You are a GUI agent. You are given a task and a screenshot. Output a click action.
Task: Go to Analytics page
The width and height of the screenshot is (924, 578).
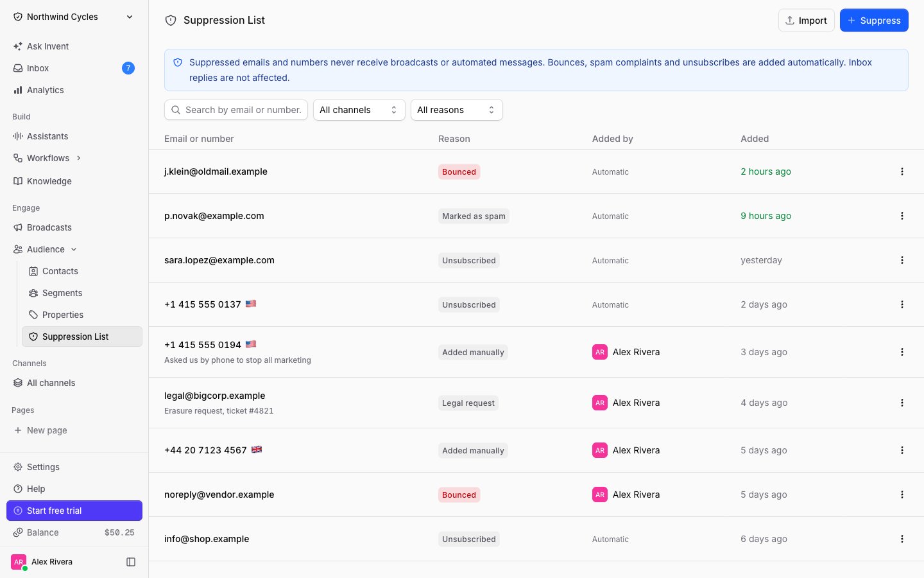click(74, 90)
